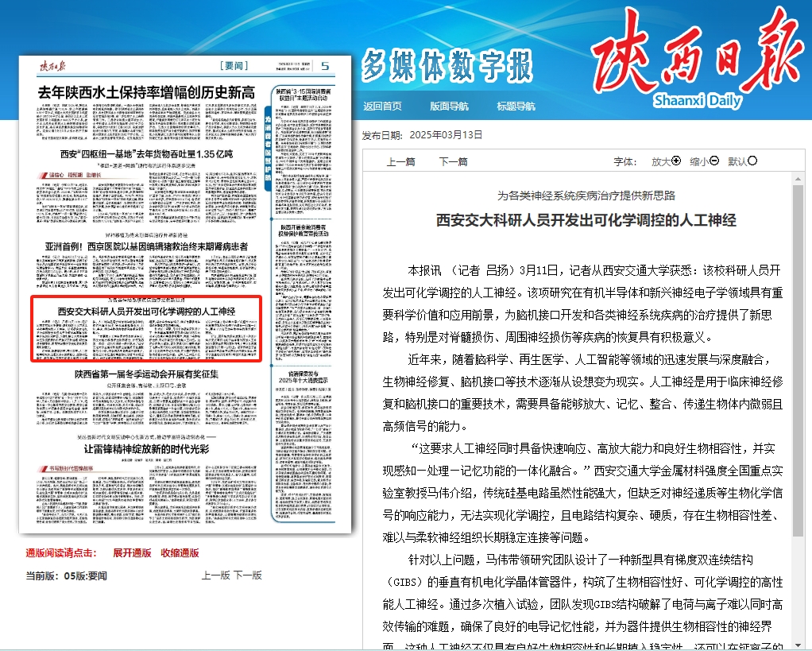The image size is (812, 651).
Task: Click the 要闻 section label on page
Action: coord(234,66)
